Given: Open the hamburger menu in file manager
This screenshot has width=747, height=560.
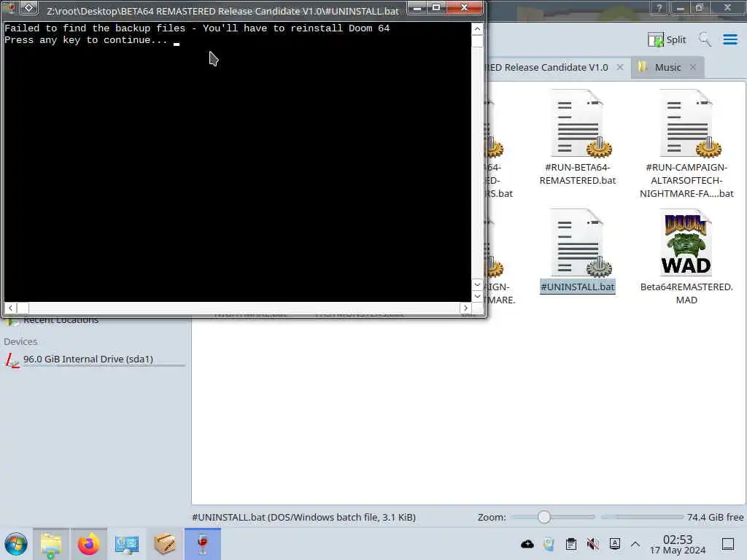Looking at the screenshot, I should (x=729, y=39).
